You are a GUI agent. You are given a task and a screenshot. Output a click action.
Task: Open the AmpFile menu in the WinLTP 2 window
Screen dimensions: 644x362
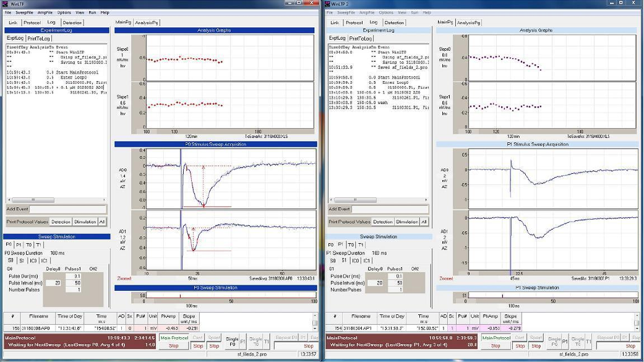[x=366, y=12]
